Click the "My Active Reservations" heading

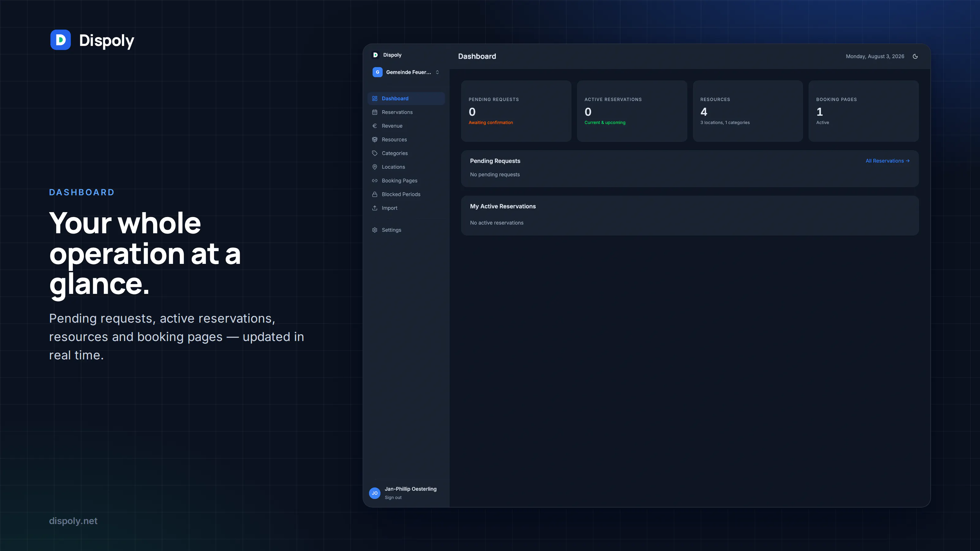coord(503,207)
